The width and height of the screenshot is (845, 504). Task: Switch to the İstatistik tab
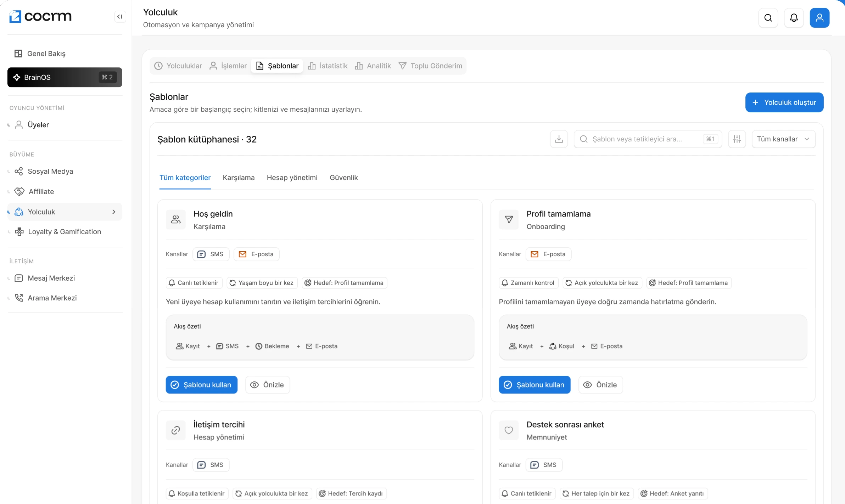[x=328, y=66]
